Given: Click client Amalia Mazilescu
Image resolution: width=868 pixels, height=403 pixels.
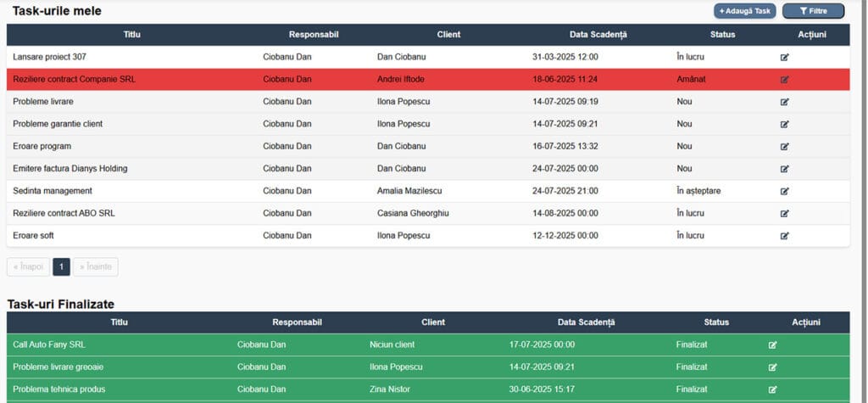Looking at the screenshot, I should tap(409, 191).
